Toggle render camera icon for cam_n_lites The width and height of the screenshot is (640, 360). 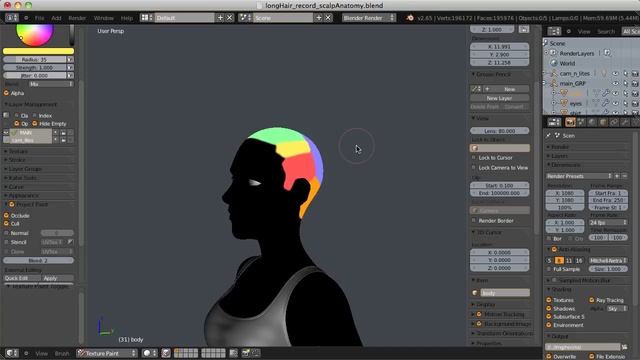pyautogui.click(x=635, y=73)
